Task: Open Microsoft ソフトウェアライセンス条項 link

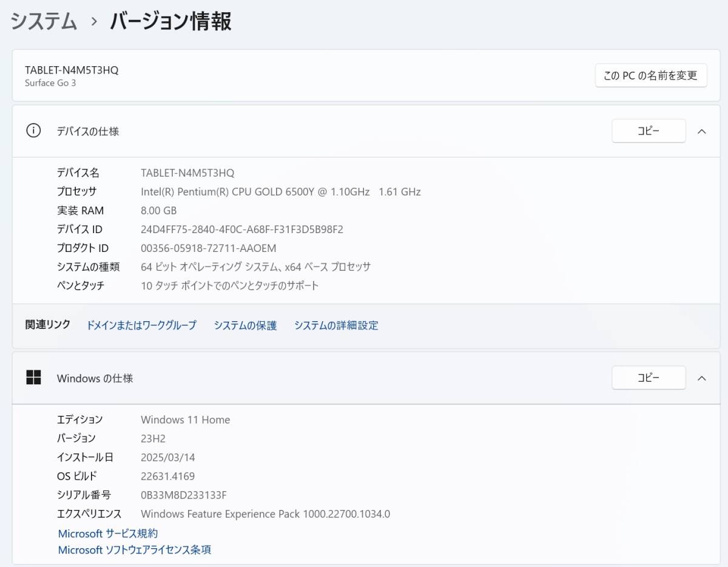Action: tap(135, 550)
